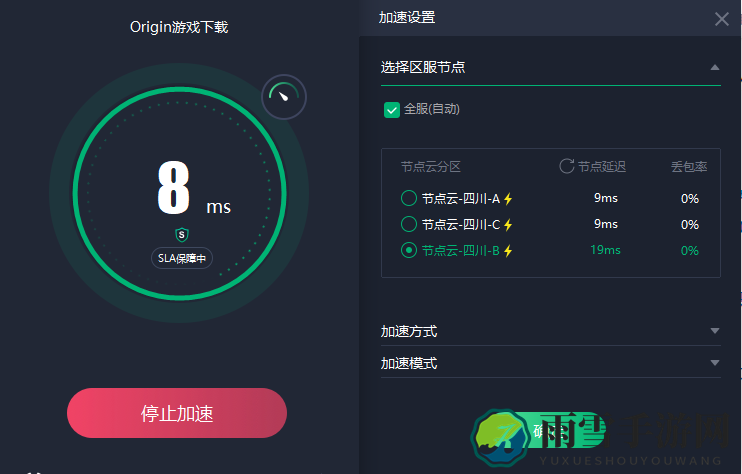The height and width of the screenshot is (474, 742).
Task: Select the 节点云-四川-C radio button
Action: point(409,224)
